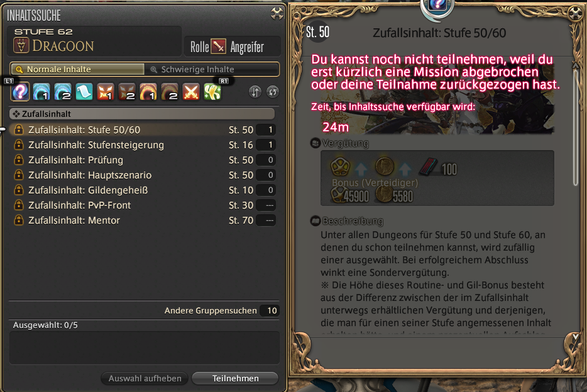Open the Raids 1 category icon
Image resolution: width=587 pixels, height=392 pixels.
pos(148,92)
